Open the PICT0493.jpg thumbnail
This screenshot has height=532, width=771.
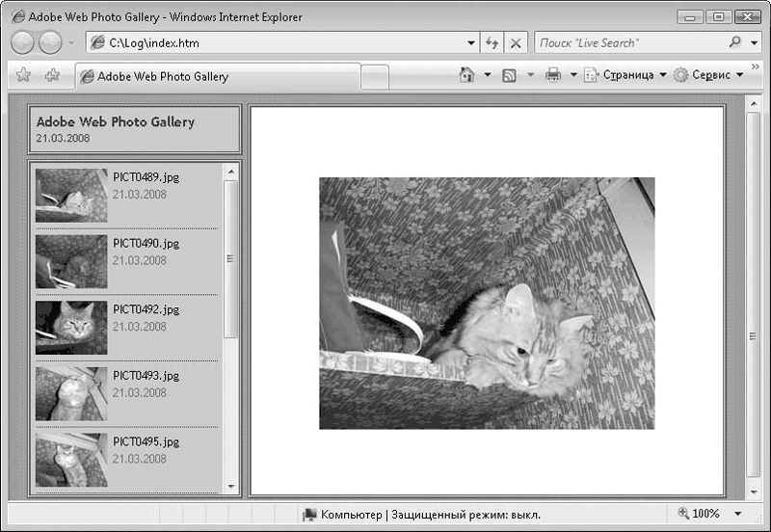pyautogui.click(x=71, y=394)
